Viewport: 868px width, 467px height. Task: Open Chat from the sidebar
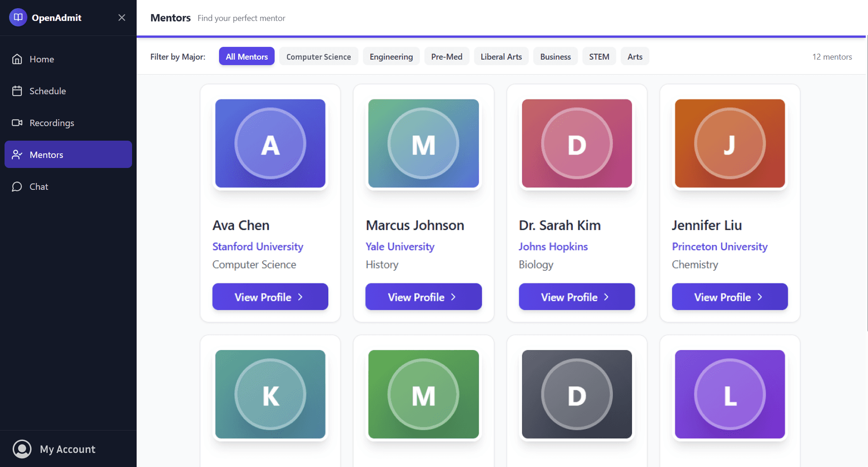tap(68, 187)
